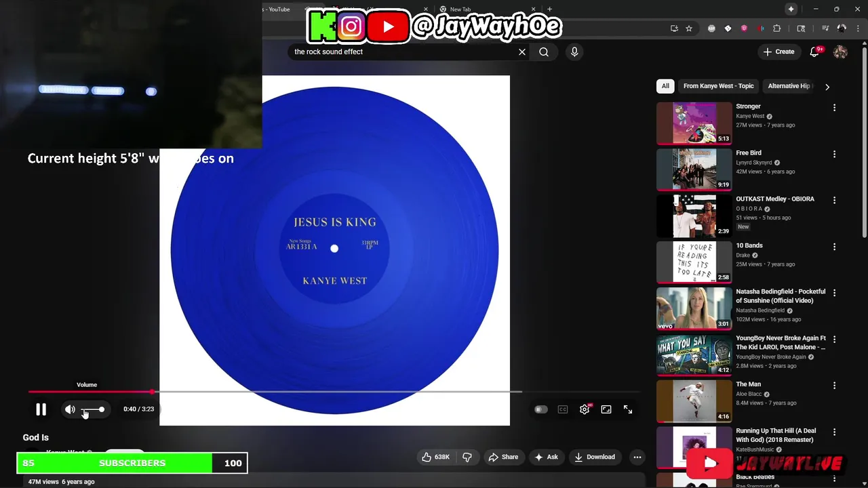Open Stronger video thumbnail
This screenshot has width=868, height=488.
[x=694, y=123]
